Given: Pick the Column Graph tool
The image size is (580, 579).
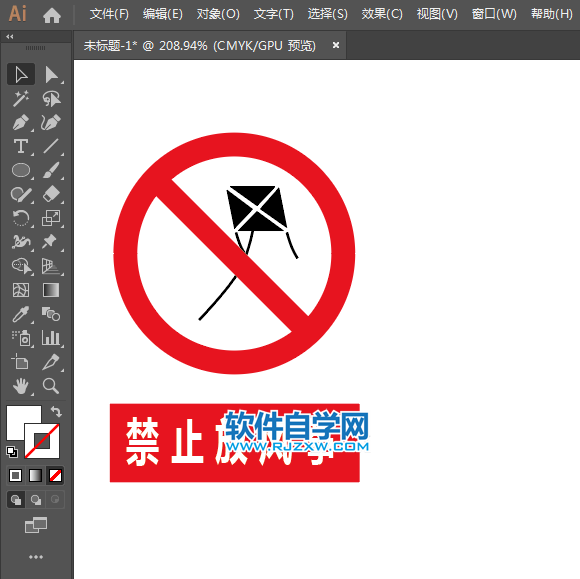Looking at the screenshot, I should [51, 338].
